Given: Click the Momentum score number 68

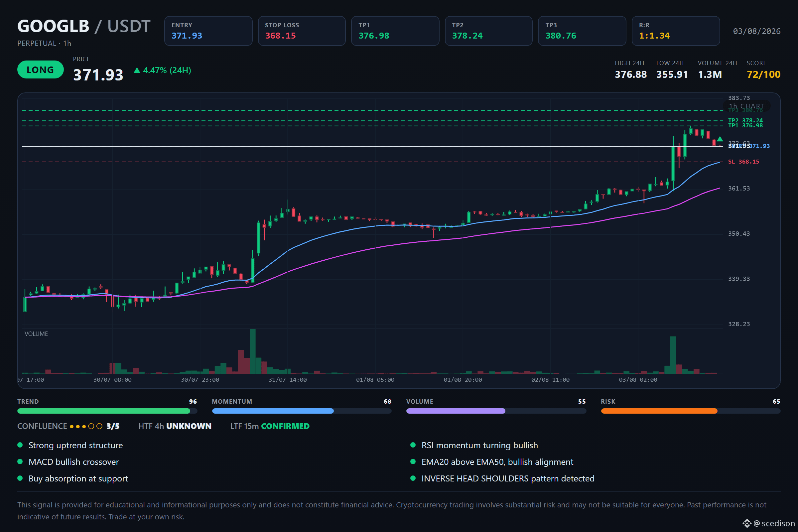Looking at the screenshot, I should pos(387,401).
